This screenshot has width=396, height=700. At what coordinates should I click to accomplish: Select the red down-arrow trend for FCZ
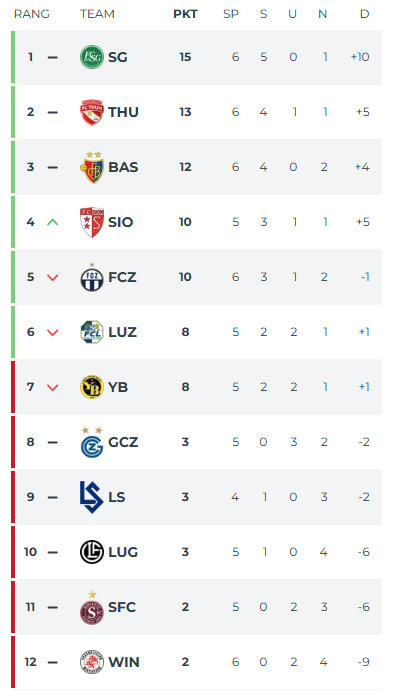pyautogui.click(x=53, y=277)
